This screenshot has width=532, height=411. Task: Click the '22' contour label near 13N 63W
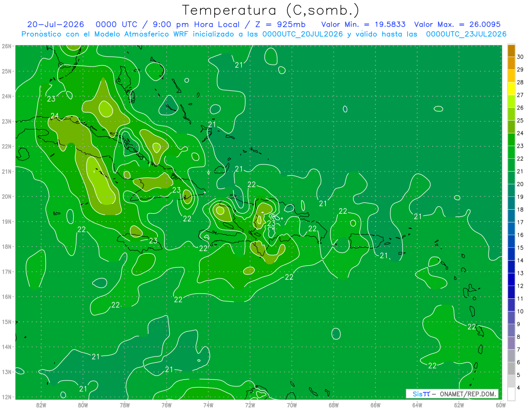click(x=432, y=366)
